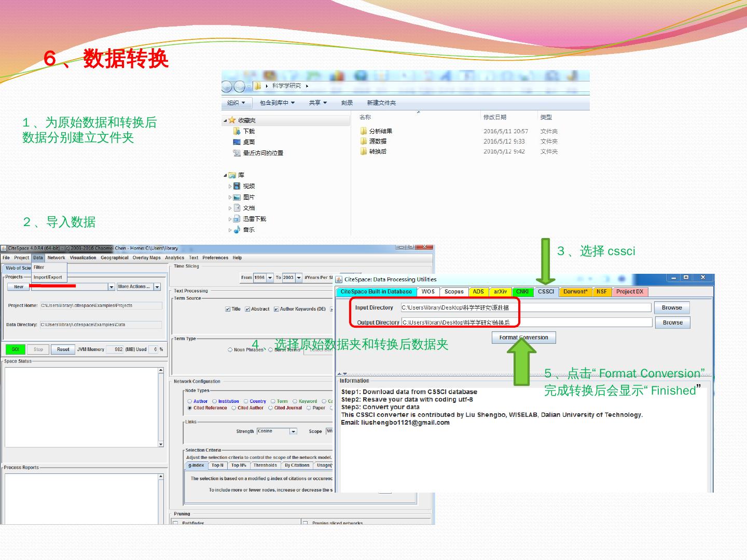Viewport: 747px width, 560px height.
Task: Select the Noun Phrases radio button
Action: click(230, 350)
